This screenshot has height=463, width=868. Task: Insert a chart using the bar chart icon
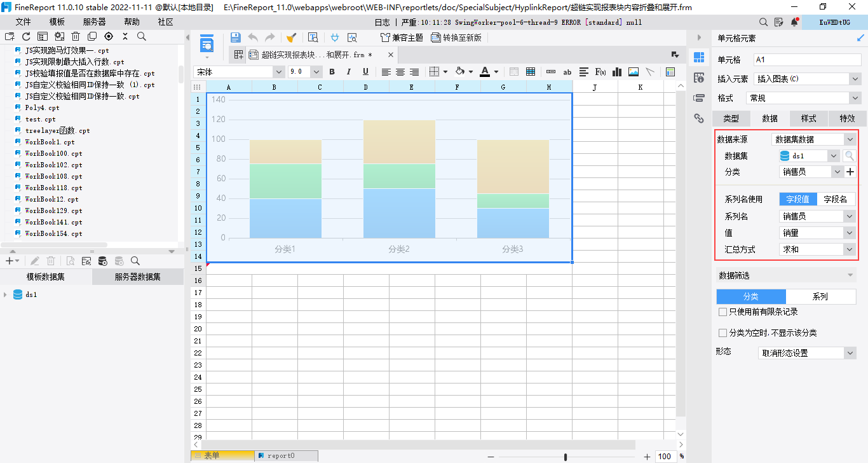click(x=616, y=72)
